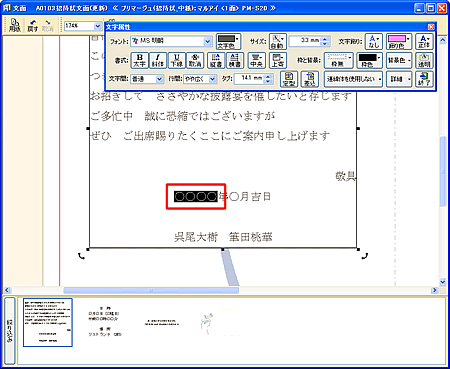Open the 文字色 text color swatch
Image resolution: width=450 pixels, height=369 pixels.
[x=228, y=42]
